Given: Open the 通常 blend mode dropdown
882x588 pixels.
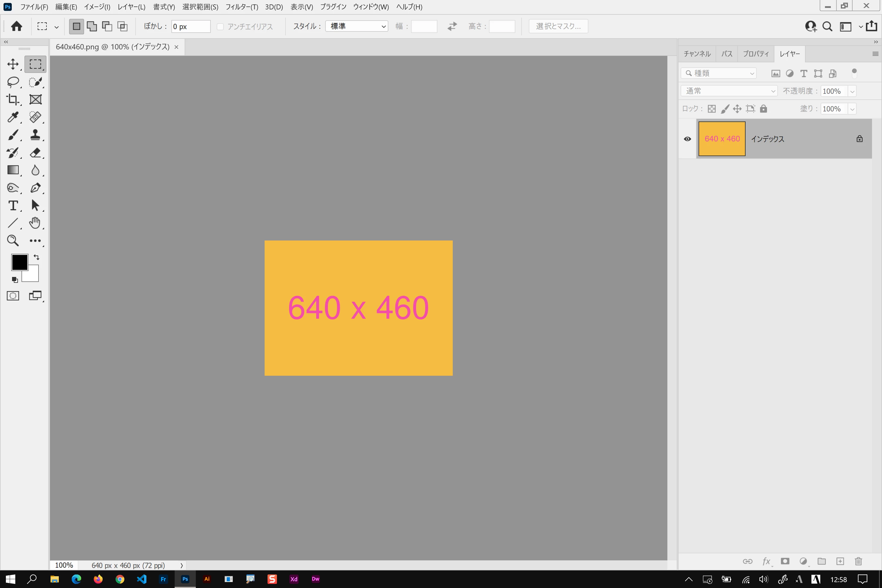Looking at the screenshot, I should [x=729, y=91].
